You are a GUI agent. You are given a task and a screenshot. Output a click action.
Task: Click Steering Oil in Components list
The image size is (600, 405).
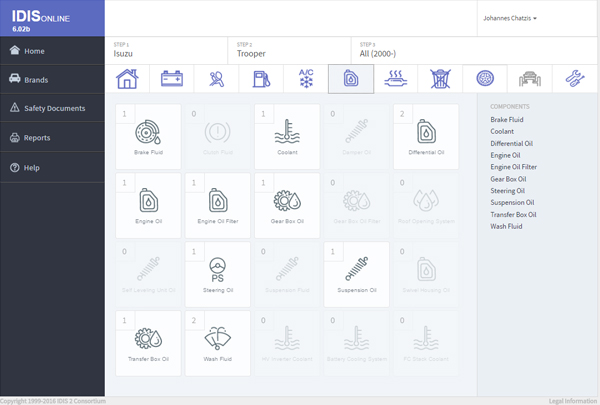(x=507, y=191)
